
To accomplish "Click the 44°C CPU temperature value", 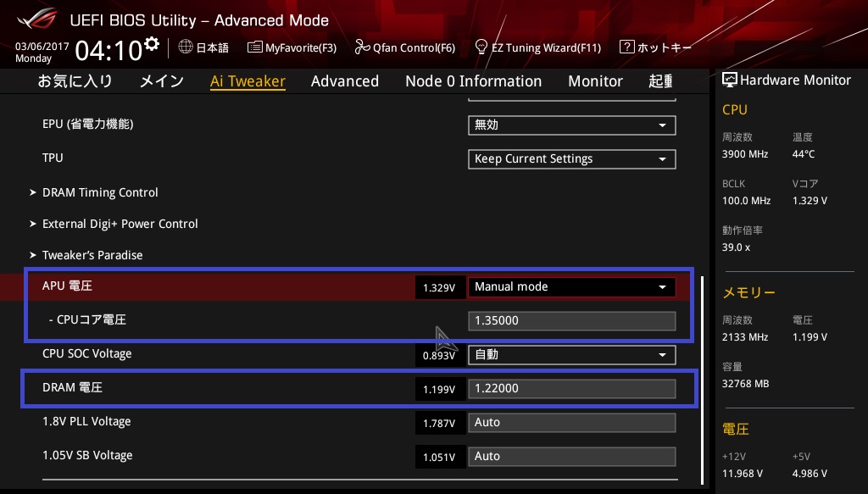I will pos(804,154).
